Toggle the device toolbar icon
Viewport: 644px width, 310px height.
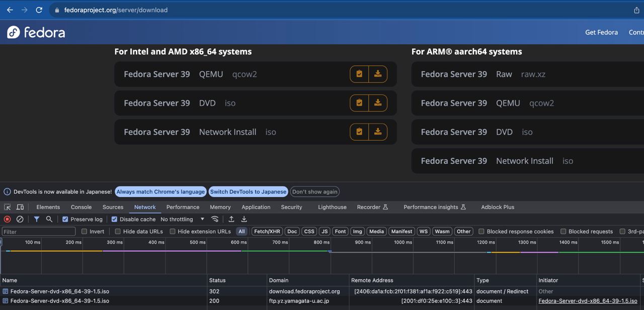(20, 207)
